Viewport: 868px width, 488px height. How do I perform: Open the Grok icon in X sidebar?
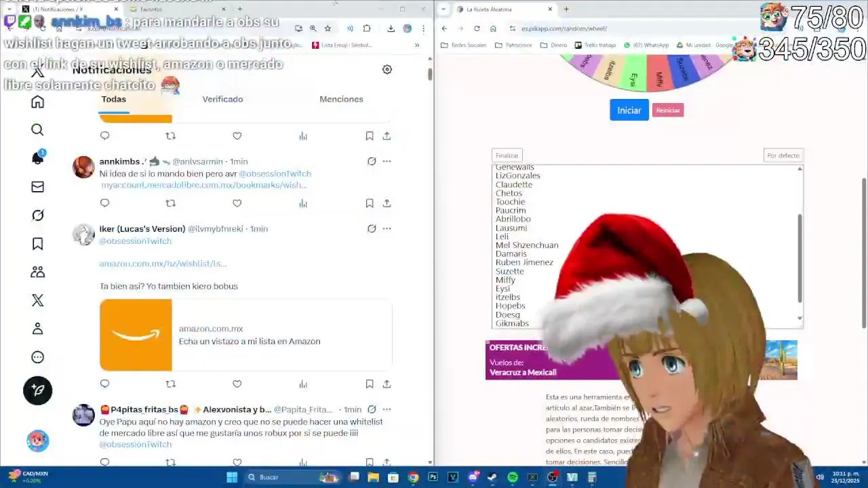pyautogui.click(x=37, y=215)
